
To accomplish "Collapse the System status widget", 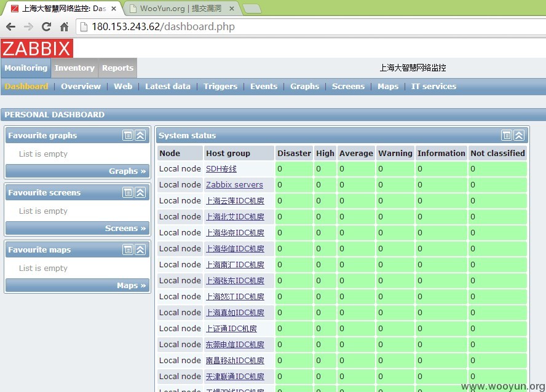I will coord(519,135).
